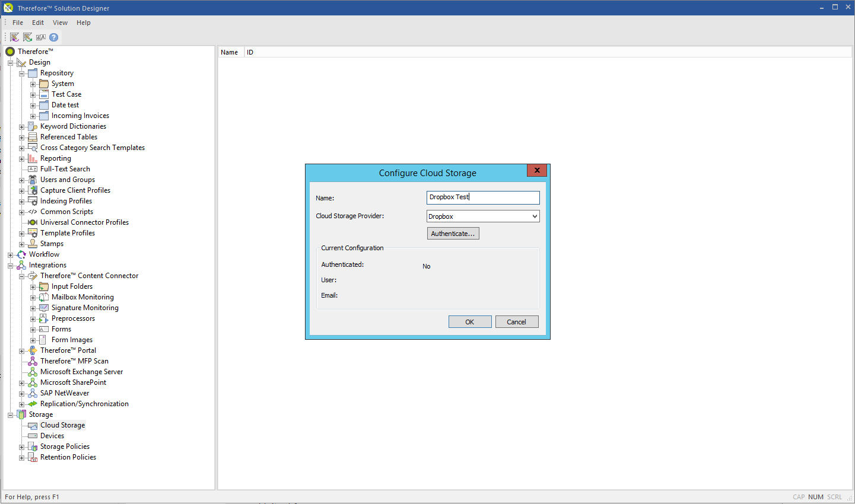Click the language/translation toolbar icon
The height and width of the screenshot is (504, 855).
click(40, 37)
